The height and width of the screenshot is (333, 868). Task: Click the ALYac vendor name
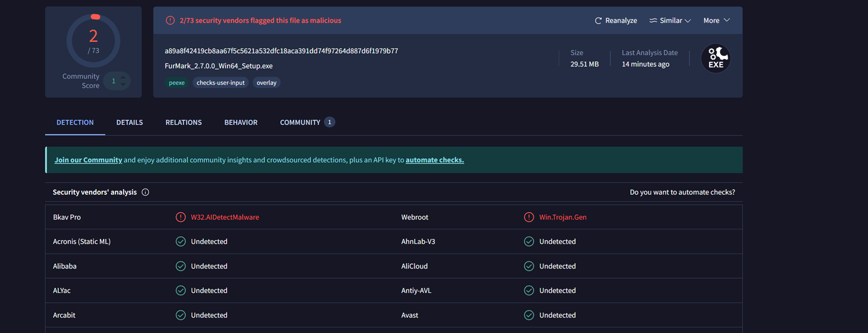click(x=62, y=291)
